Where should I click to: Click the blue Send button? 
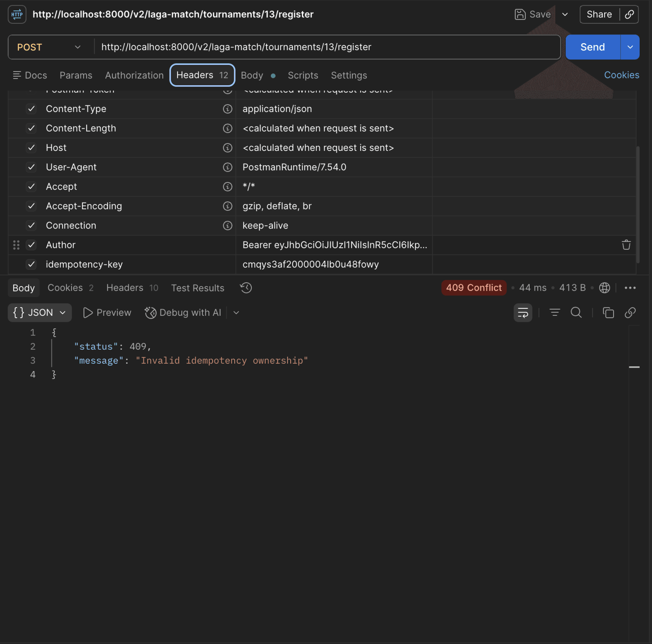point(592,47)
